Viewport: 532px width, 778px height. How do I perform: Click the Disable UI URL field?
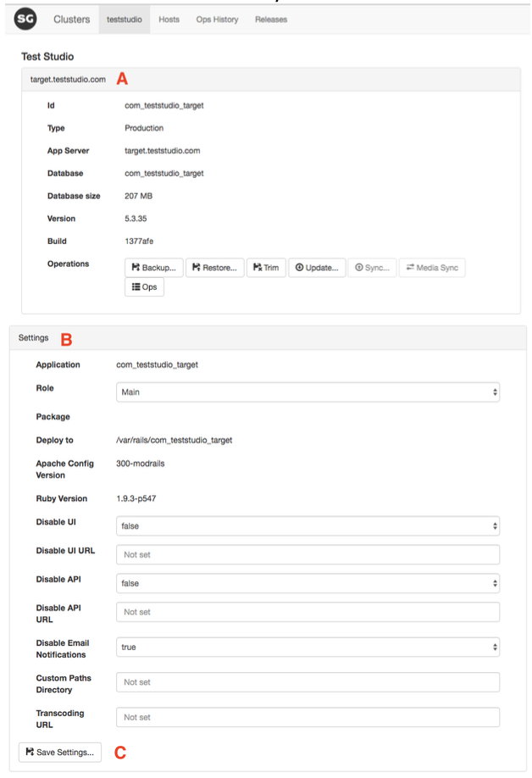pos(308,555)
